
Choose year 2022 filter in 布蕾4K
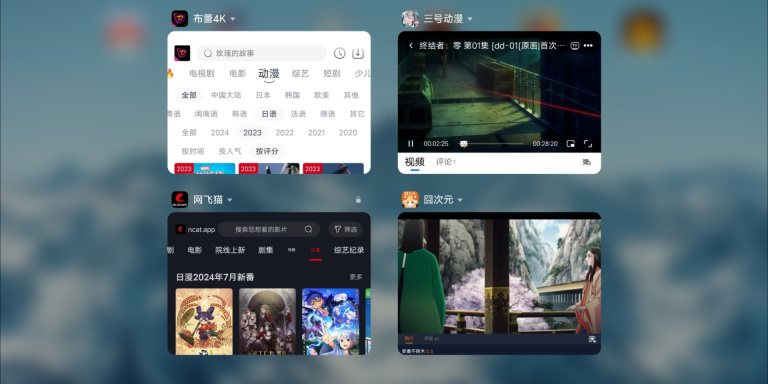click(285, 133)
